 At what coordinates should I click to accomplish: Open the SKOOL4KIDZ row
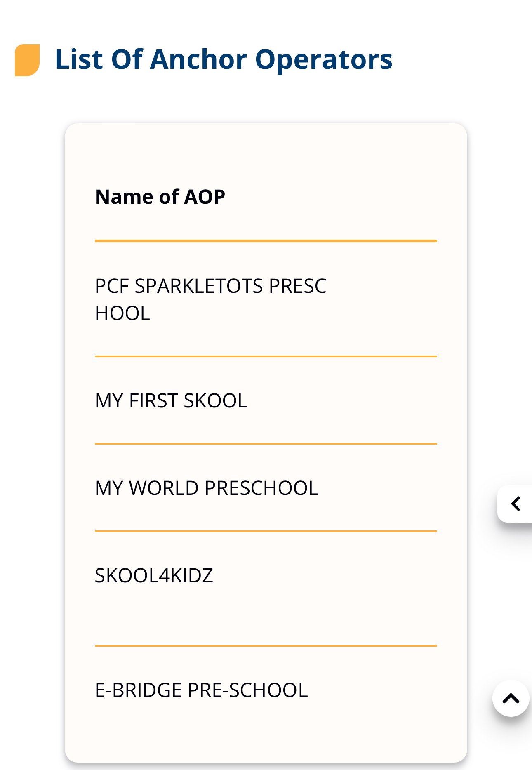pyautogui.click(x=266, y=589)
